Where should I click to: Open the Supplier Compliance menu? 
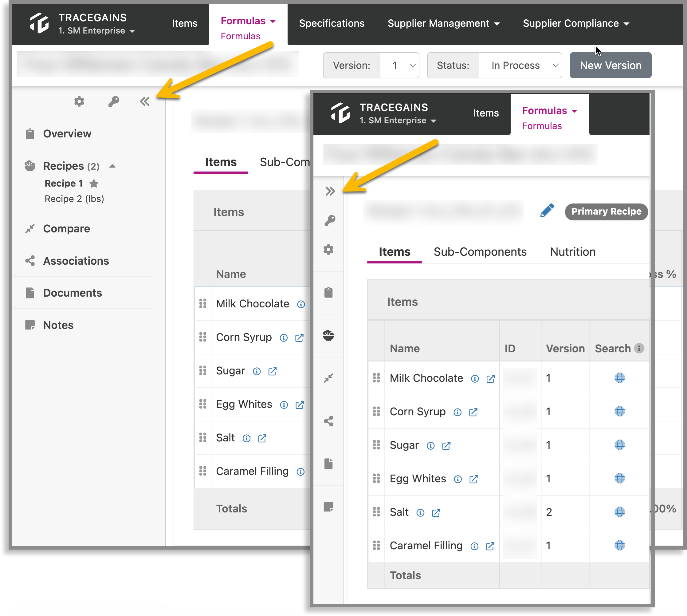pyautogui.click(x=576, y=23)
